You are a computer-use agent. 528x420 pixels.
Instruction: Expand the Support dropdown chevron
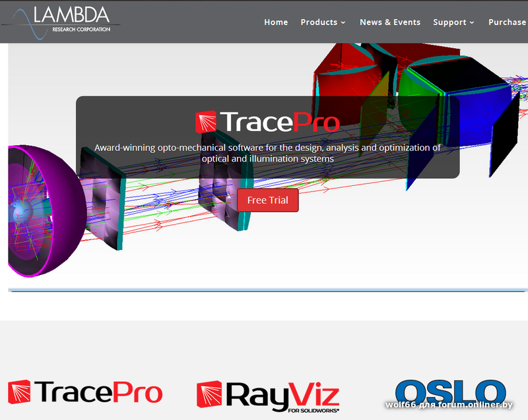tap(472, 22)
